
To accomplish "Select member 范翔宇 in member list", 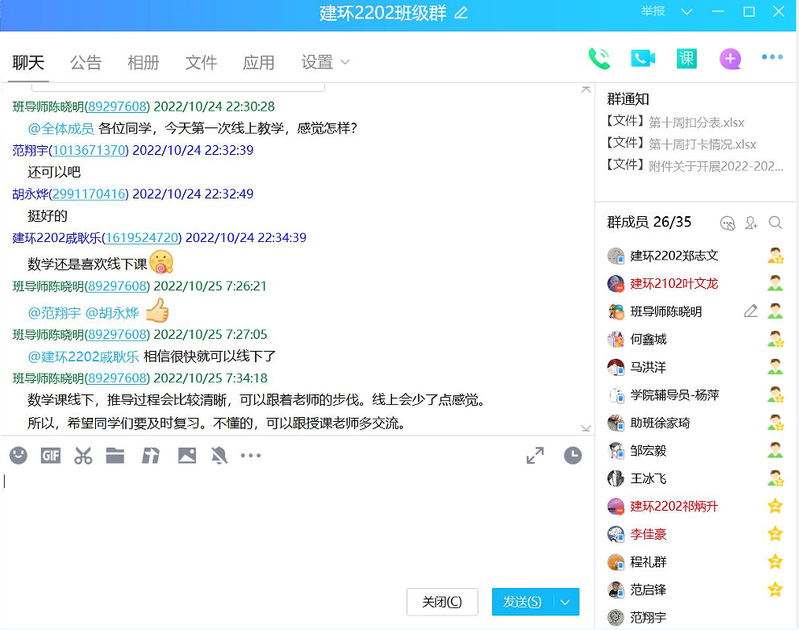I will pos(696,617).
